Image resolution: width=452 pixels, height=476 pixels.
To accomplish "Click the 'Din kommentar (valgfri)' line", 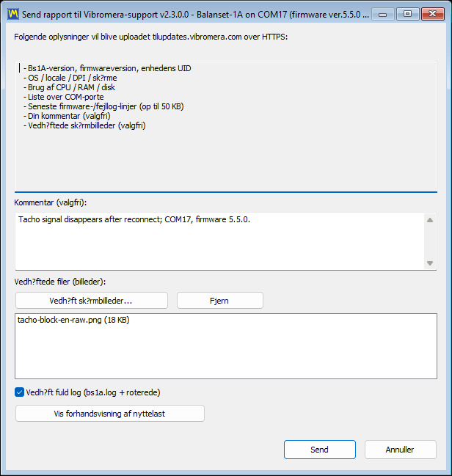I will point(67,116).
